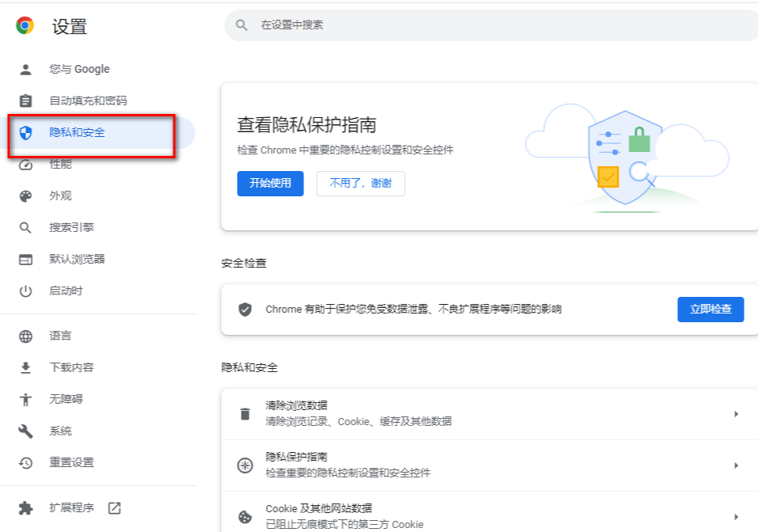
Task: Click the download icon for 下载内容
Action: click(25, 367)
